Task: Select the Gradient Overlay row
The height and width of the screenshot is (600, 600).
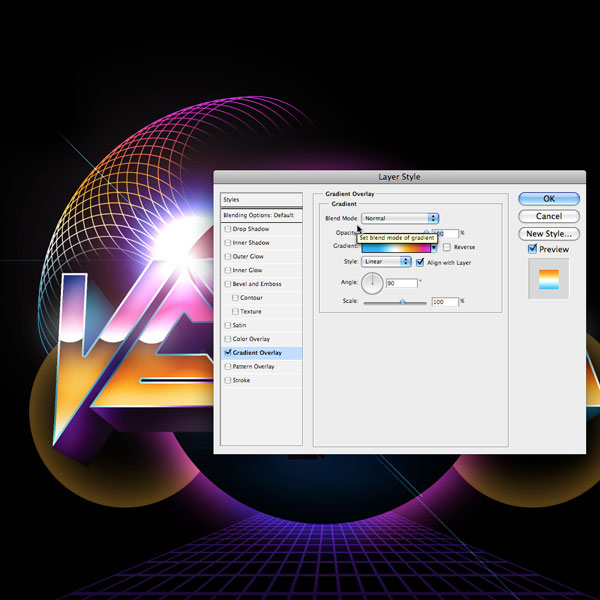Action: pos(261,353)
